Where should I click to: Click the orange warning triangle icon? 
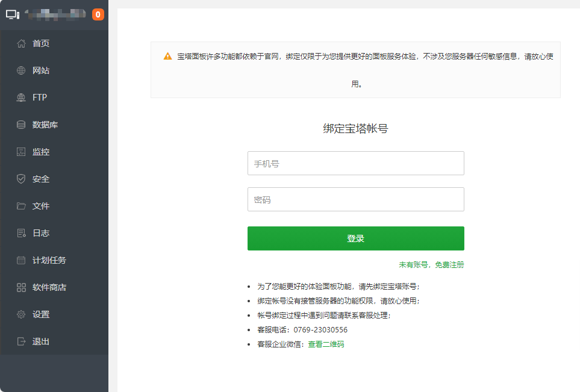pos(167,56)
